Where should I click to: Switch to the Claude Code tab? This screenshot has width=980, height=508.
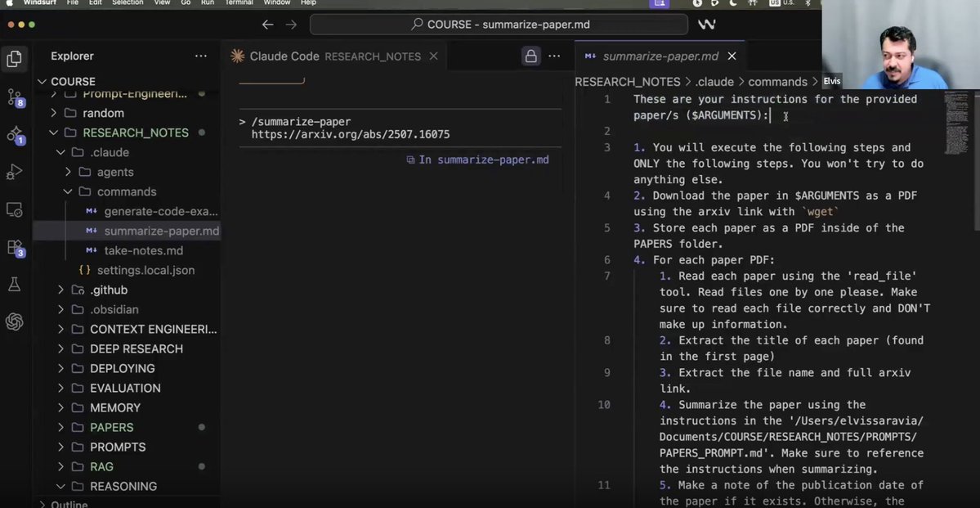(x=284, y=56)
